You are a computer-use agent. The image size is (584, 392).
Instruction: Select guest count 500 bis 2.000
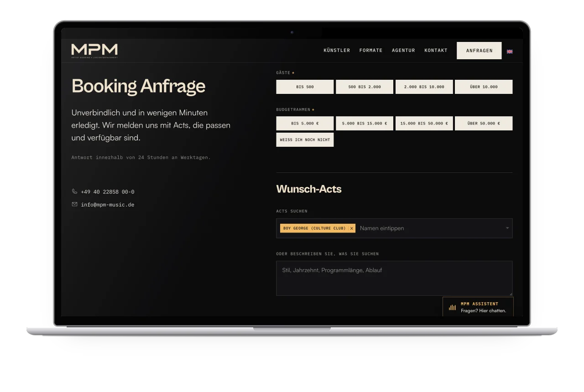365,87
